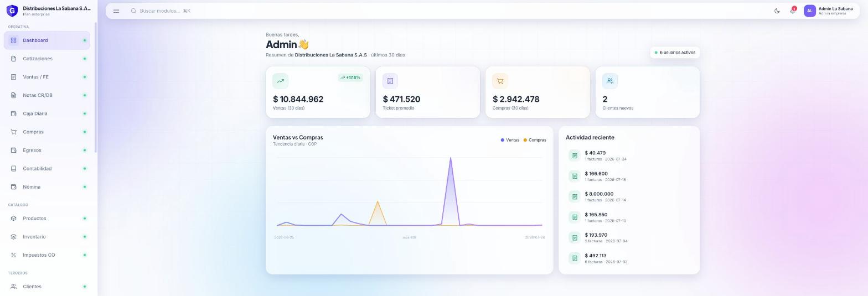The image size is (868, 296).
Task: Click the Clientes people icon in sidebar
Action: (13, 287)
